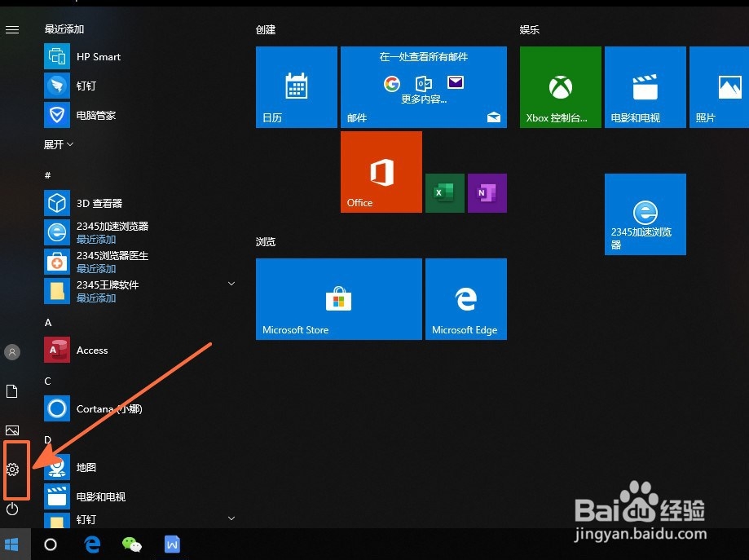Viewport: 749px width, 560px height.
Task: Click the A letter group header
Action: pyautogui.click(x=48, y=323)
